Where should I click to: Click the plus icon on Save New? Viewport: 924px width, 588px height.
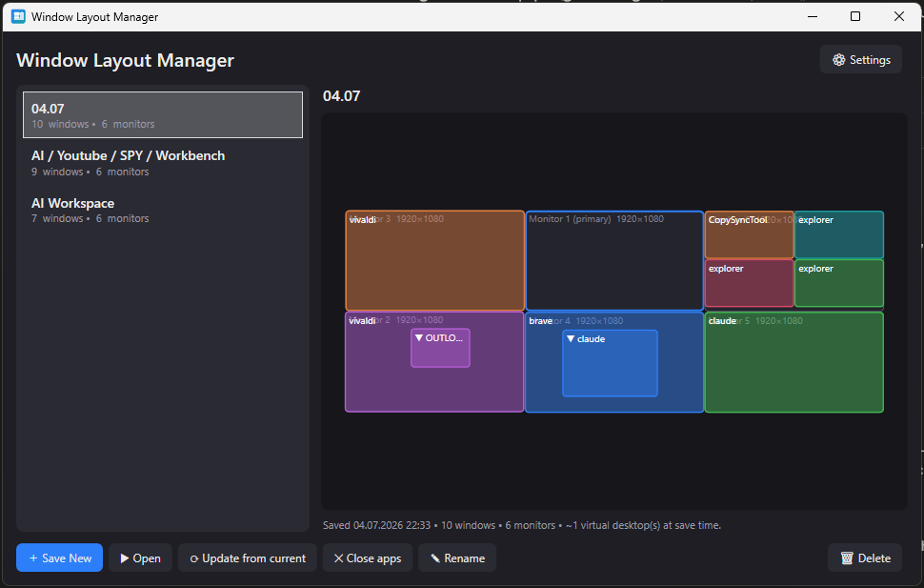[33, 558]
